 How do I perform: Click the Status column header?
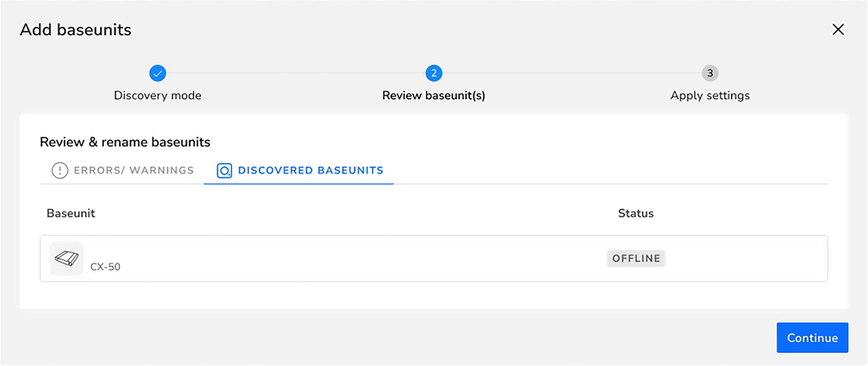click(636, 213)
